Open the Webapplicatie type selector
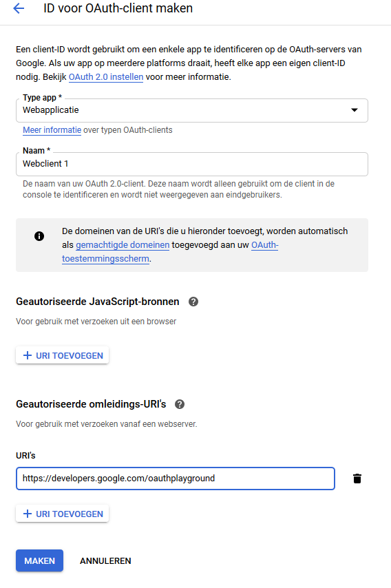391x588 pixels. pos(192,110)
